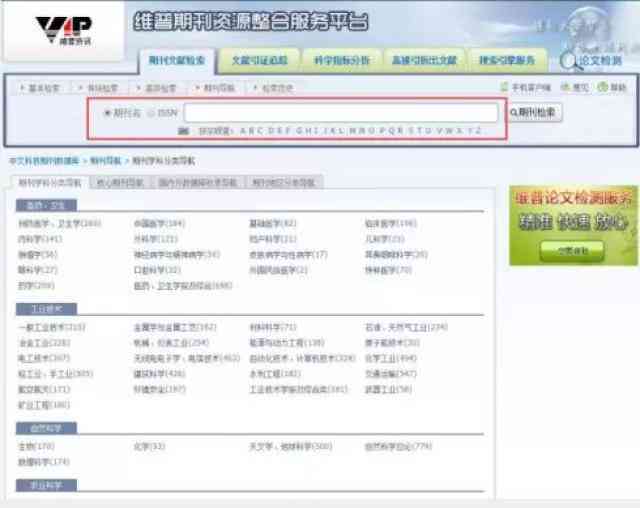Image resolution: width=640 pixels, height=508 pixels.
Task: Click letter Z in the alphabet index
Action: point(478,131)
